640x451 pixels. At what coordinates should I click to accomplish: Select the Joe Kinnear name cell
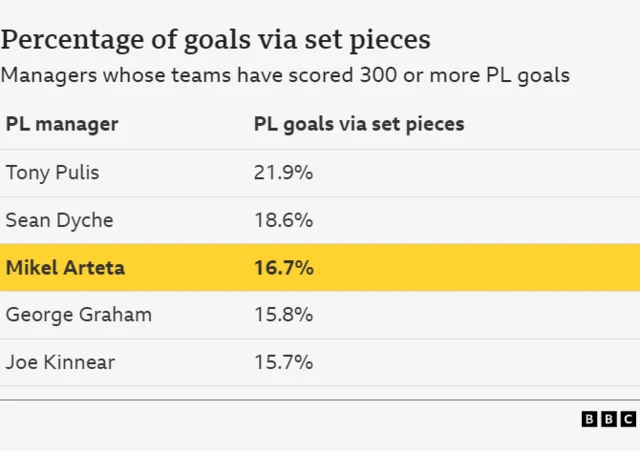pyautogui.click(x=58, y=362)
